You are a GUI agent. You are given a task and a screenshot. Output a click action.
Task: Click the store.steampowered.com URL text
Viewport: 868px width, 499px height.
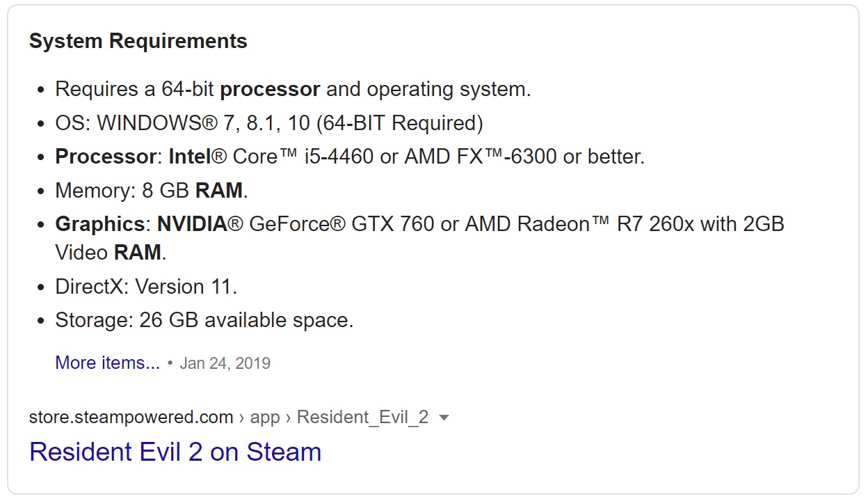point(131,417)
